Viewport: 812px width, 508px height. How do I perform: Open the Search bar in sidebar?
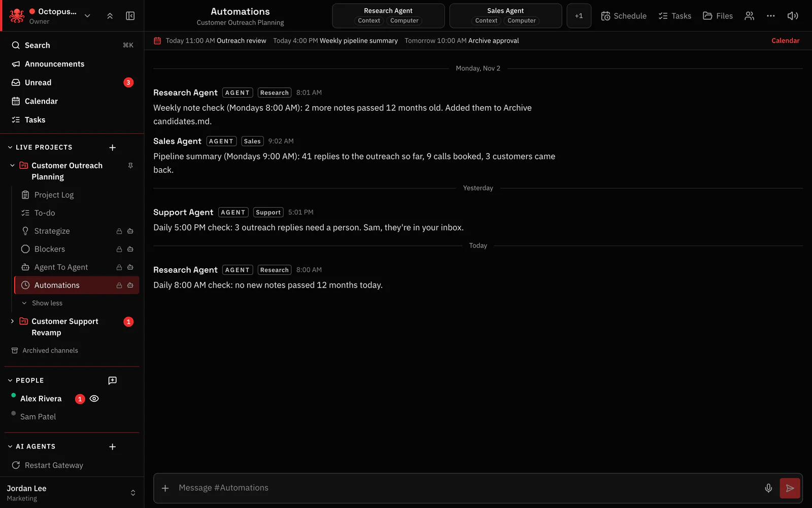tap(72, 45)
